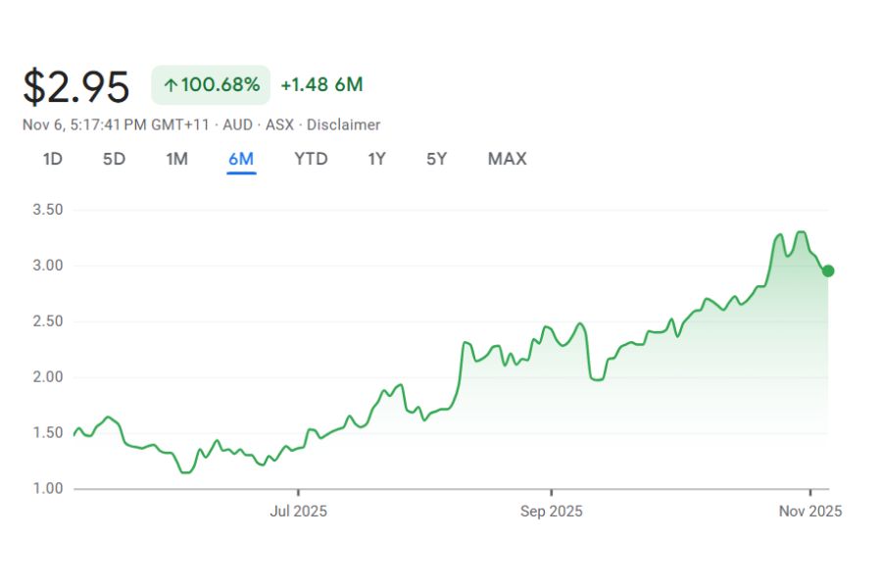
Task: Open the 5Y range tab
Action: pos(436,159)
